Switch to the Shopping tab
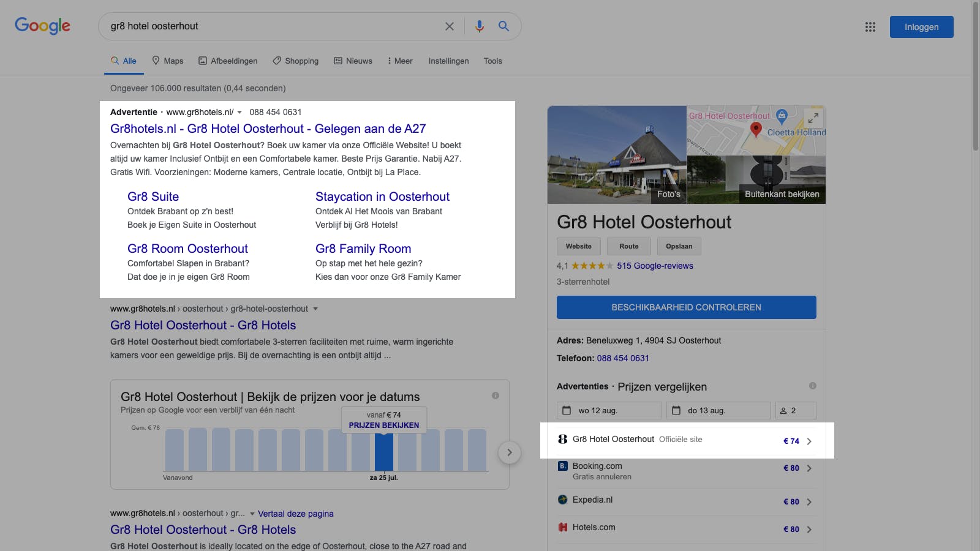Viewport: 980px width, 551px height. tap(296, 61)
